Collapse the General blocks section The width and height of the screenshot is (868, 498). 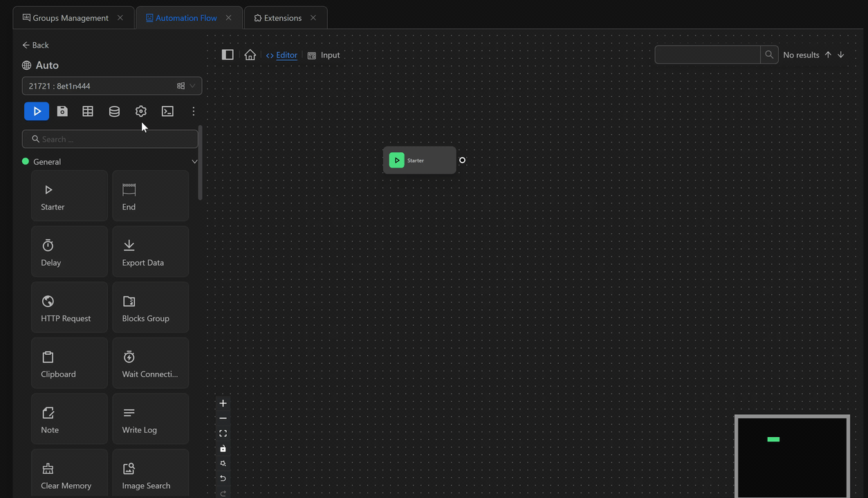coord(194,161)
